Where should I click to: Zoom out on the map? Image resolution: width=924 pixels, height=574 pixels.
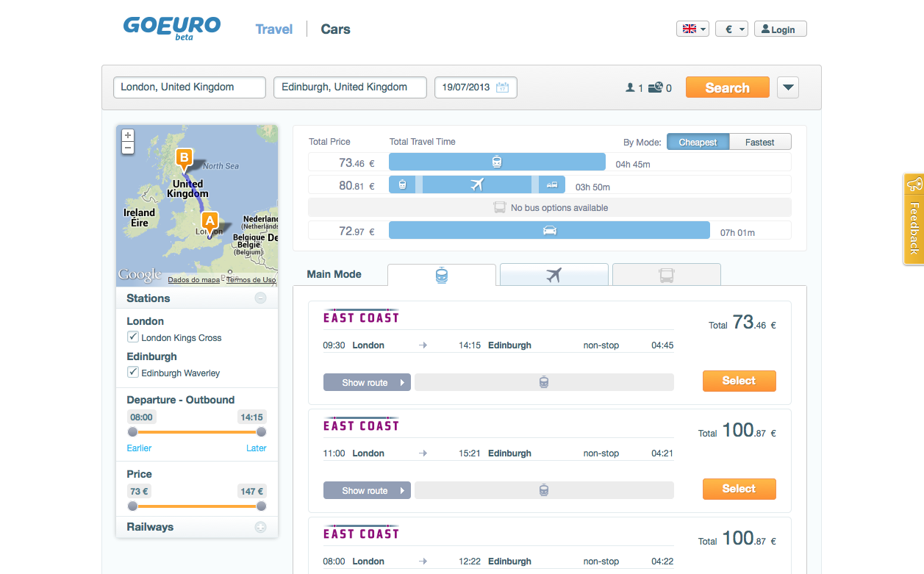(x=128, y=148)
